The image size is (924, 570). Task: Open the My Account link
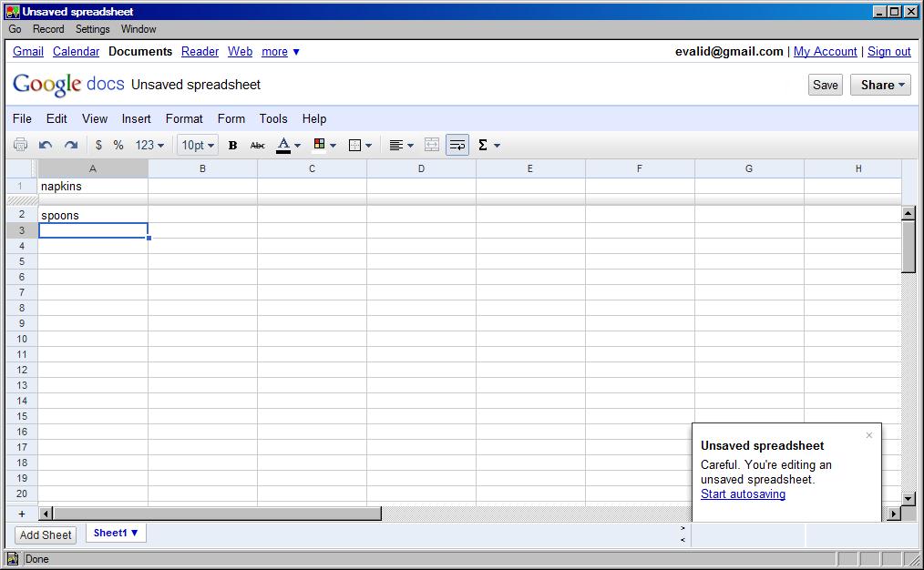(x=825, y=52)
